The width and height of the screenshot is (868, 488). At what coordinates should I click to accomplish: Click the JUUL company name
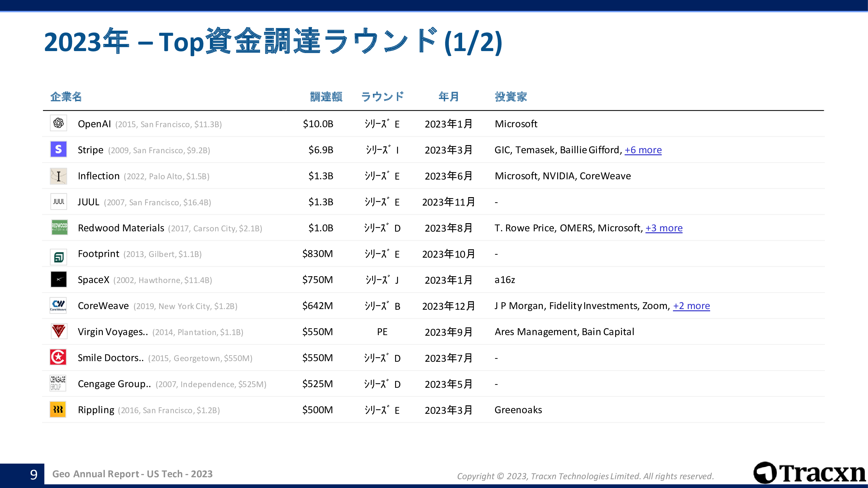coord(89,202)
